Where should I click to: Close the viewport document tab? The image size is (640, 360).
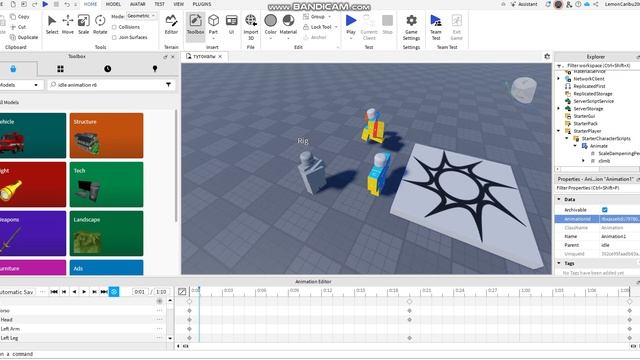tap(220, 57)
